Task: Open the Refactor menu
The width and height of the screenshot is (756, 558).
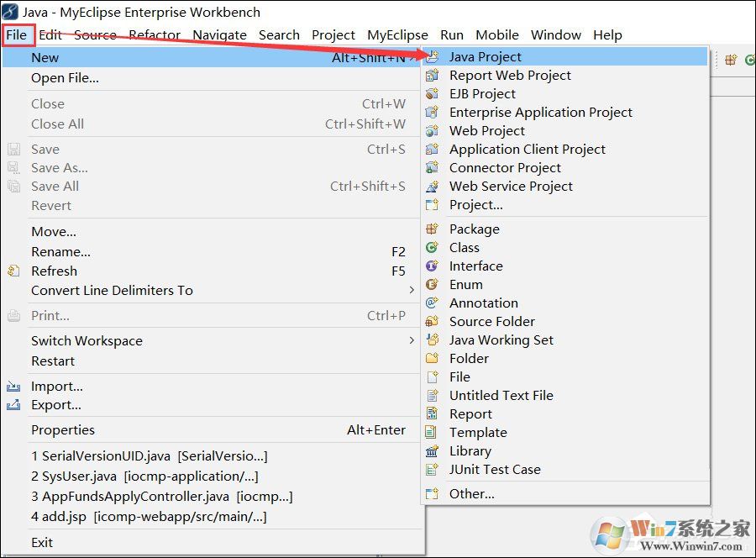Action: (155, 34)
